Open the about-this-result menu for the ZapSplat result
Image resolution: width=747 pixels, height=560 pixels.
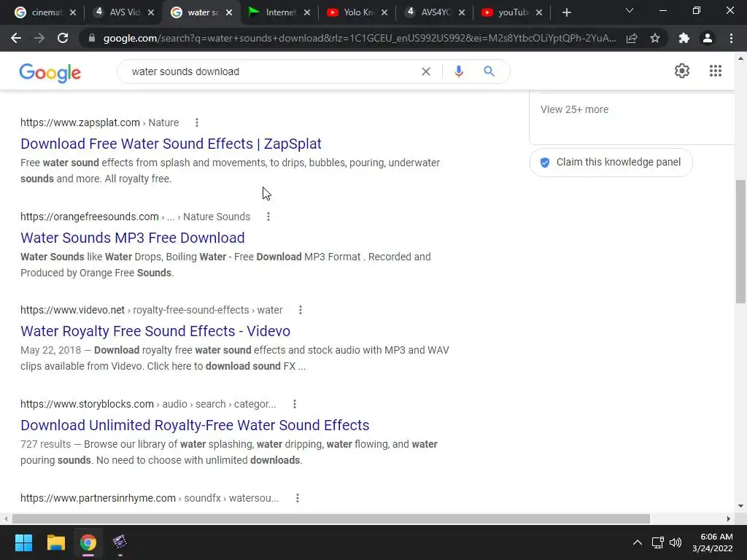click(197, 122)
